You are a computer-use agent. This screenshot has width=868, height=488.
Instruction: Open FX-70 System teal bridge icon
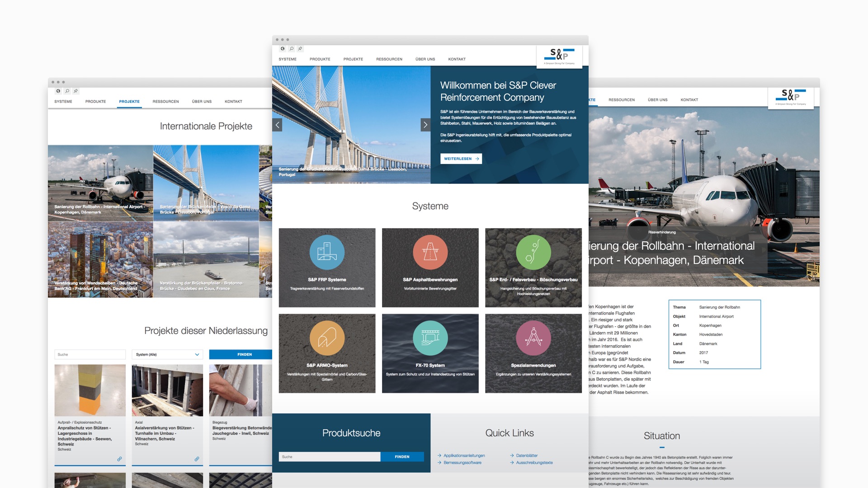pos(430,338)
